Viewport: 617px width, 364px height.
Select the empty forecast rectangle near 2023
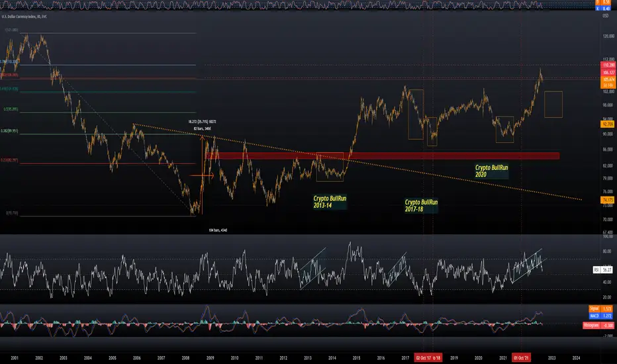pos(553,105)
